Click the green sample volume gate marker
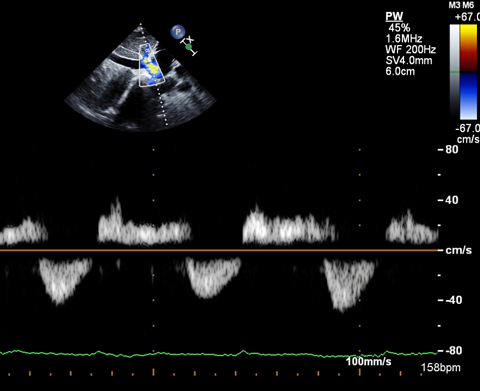The width and height of the screenshot is (480, 391). click(189, 47)
